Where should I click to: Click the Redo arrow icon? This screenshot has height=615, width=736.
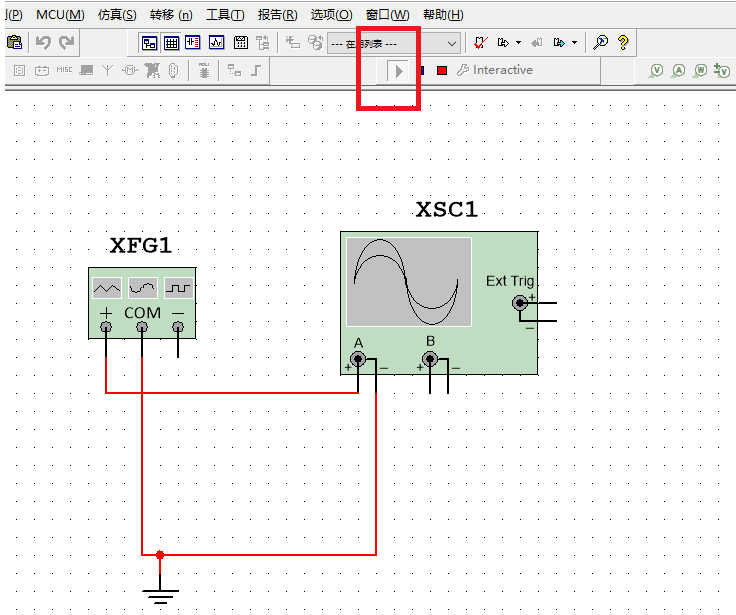66,43
